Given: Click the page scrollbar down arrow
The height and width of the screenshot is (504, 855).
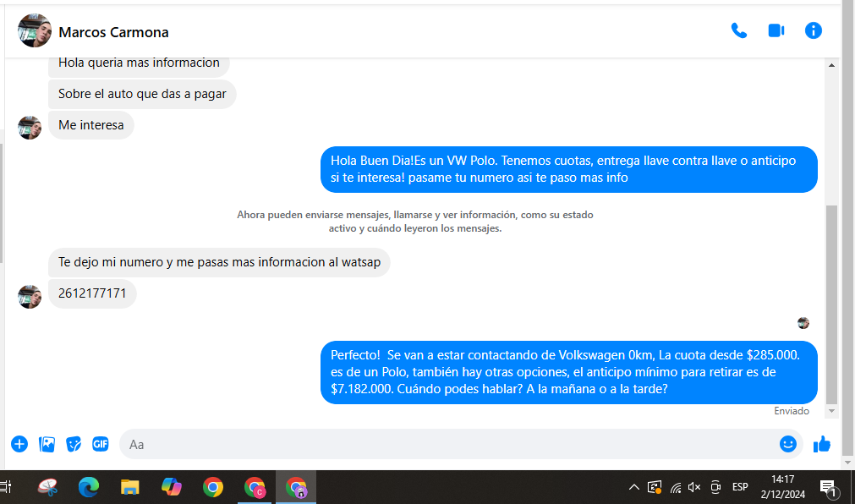Looking at the screenshot, I should (847, 463).
